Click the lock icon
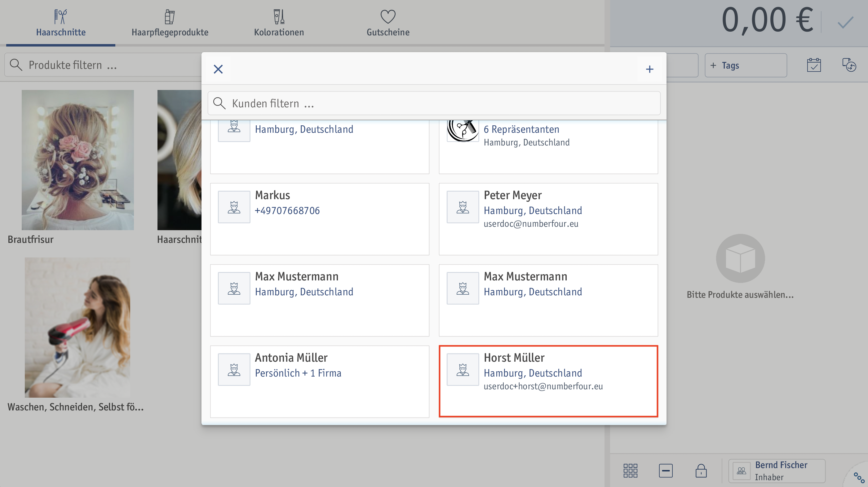The image size is (868, 487). coord(701,471)
